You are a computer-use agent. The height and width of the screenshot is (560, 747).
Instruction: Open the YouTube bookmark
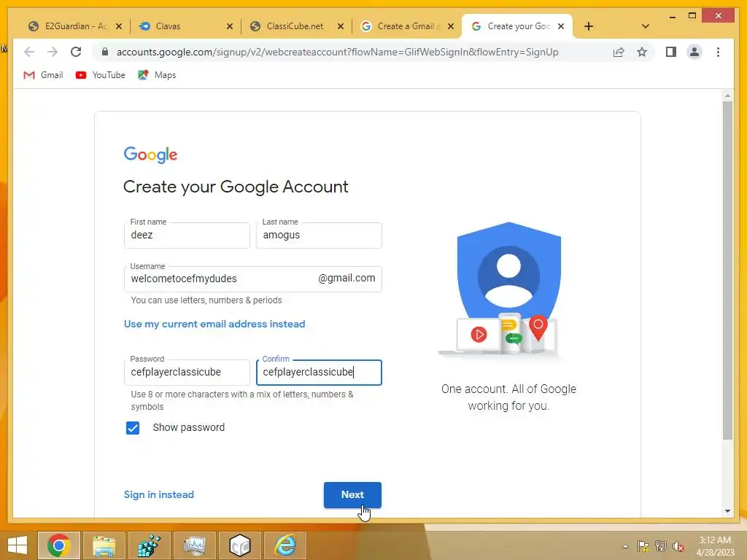[100, 75]
